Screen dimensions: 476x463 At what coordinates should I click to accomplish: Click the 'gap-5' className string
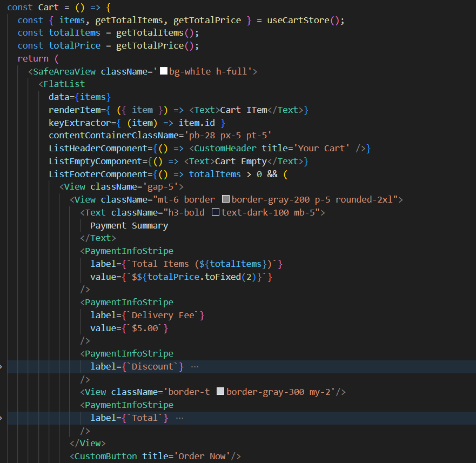coord(160,187)
